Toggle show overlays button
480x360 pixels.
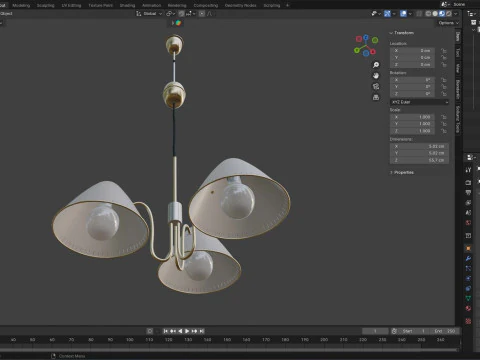coord(403,14)
